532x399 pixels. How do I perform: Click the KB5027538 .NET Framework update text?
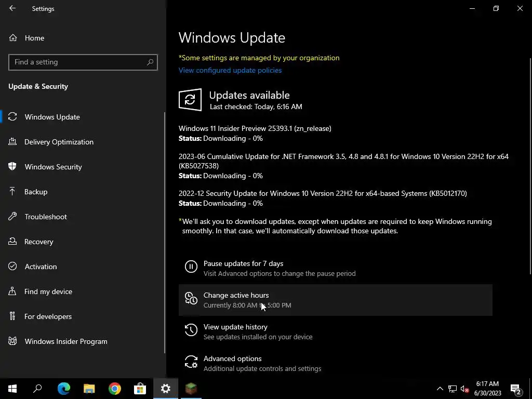tap(343, 161)
